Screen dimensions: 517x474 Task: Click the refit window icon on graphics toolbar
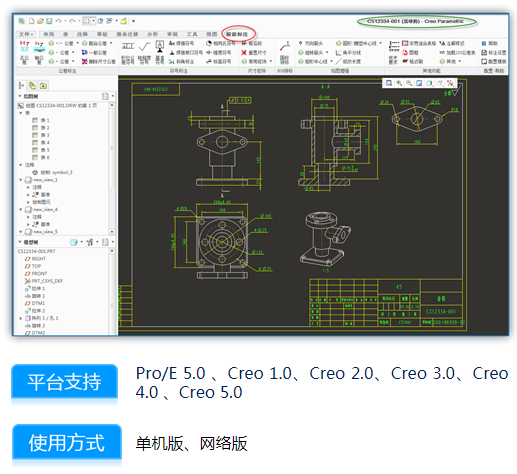tap(389, 83)
